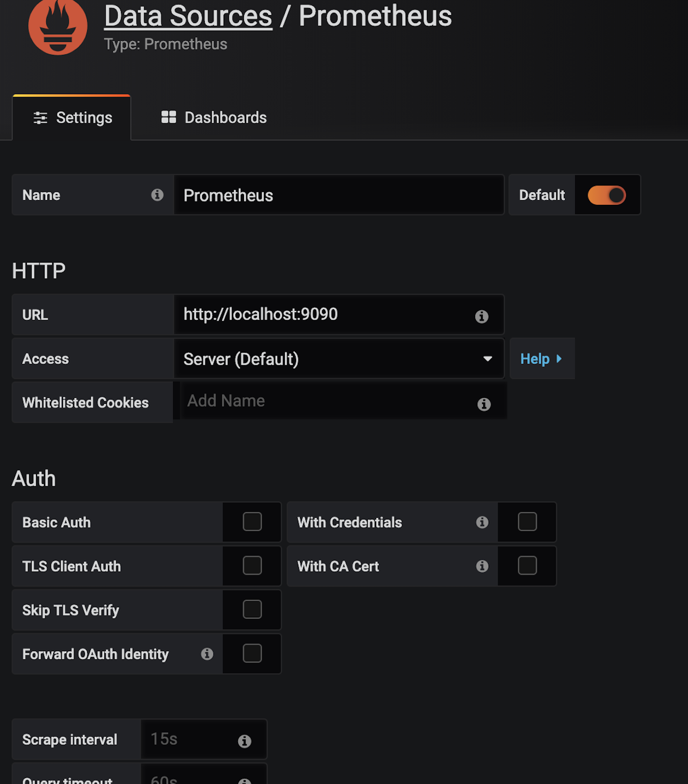Screen dimensions: 688x784
Task: Check the Forward OAuth Identity box
Action: pyautogui.click(x=252, y=653)
